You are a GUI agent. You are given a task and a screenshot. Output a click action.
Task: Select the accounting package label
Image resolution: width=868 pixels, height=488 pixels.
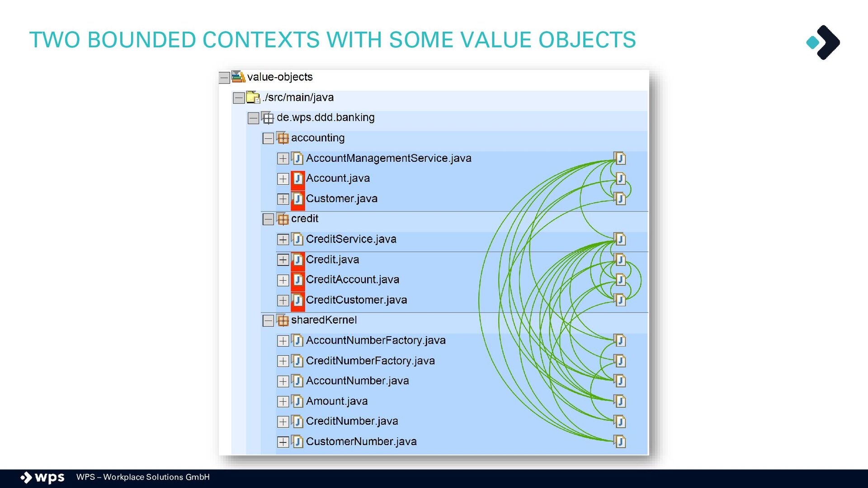[318, 138]
